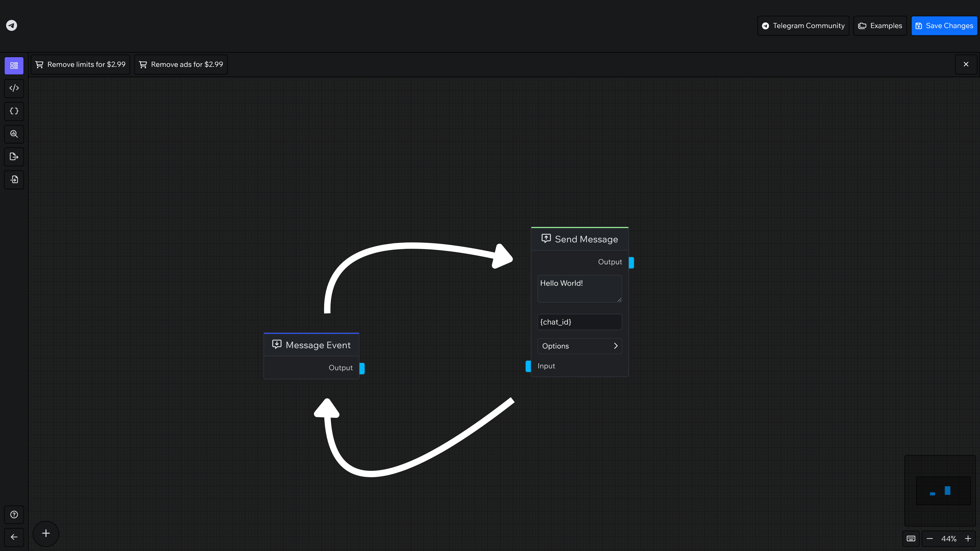Expand the Options section in Send Message

point(579,346)
